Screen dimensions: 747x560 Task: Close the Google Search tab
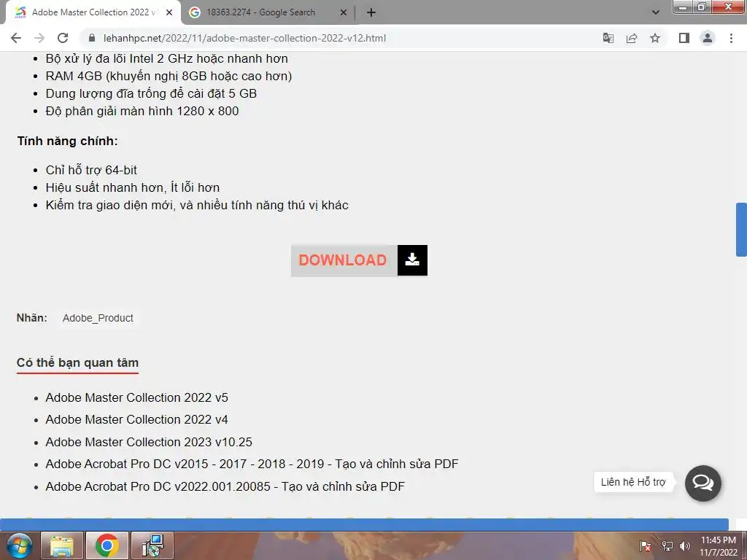pyautogui.click(x=344, y=12)
